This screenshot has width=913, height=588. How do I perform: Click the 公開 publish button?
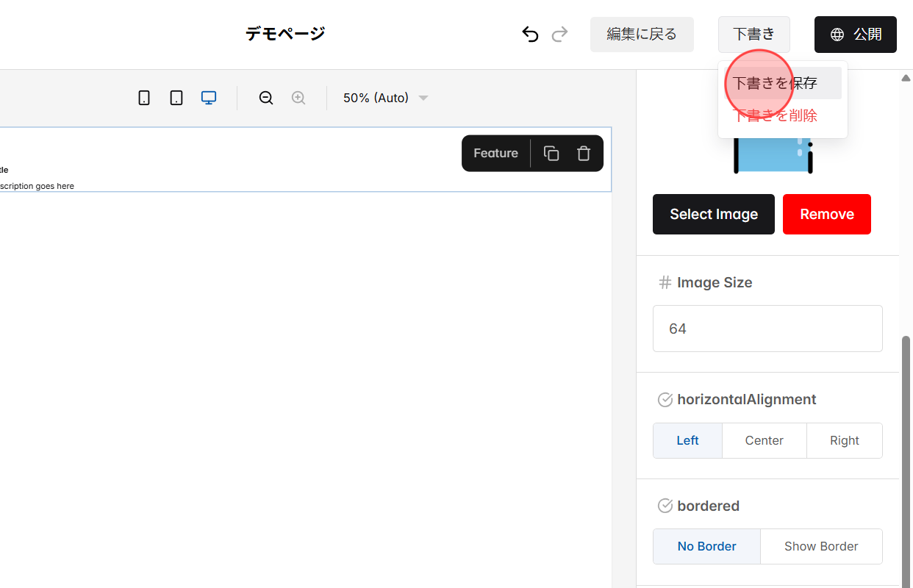click(x=855, y=34)
